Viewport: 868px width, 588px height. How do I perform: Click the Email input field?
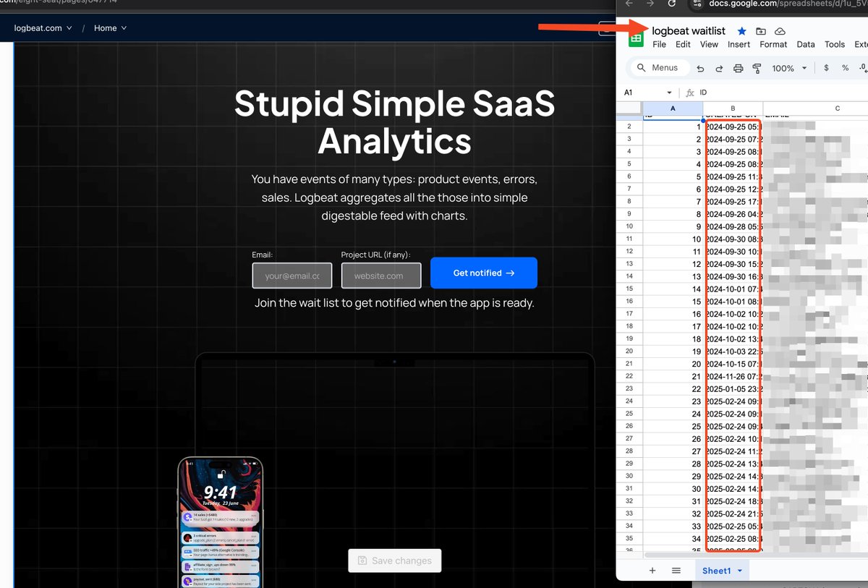pyautogui.click(x=292, y=276)
